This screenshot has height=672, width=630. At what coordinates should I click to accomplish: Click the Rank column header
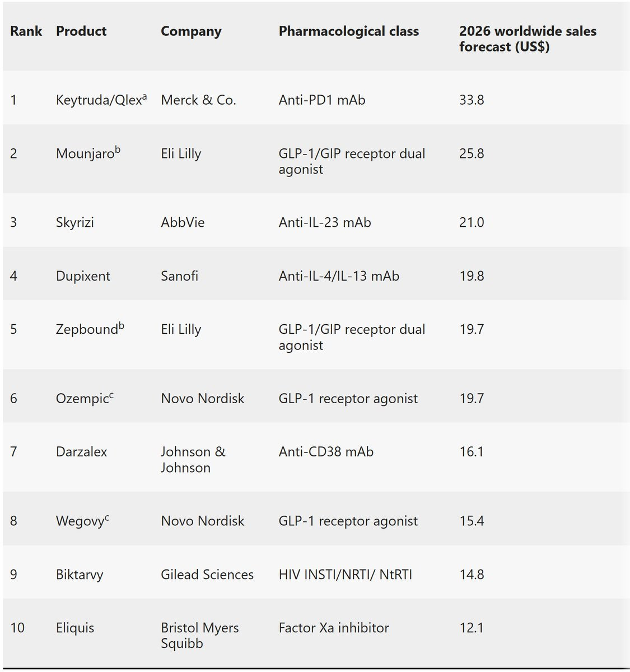[26, 31]
